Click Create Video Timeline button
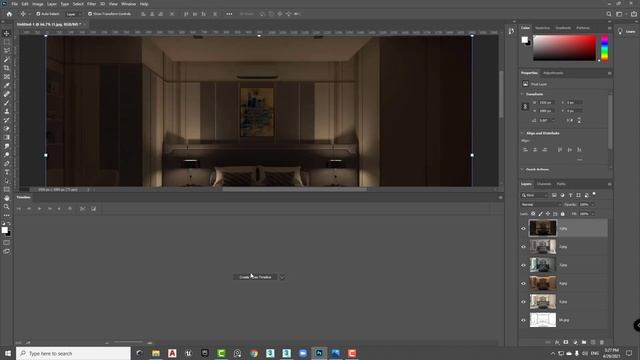This screenshot has width=640, height=360. (x=256, y=277)
